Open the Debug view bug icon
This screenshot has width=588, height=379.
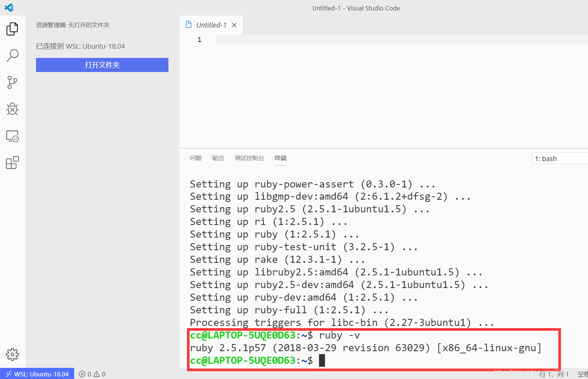[12, 109]
